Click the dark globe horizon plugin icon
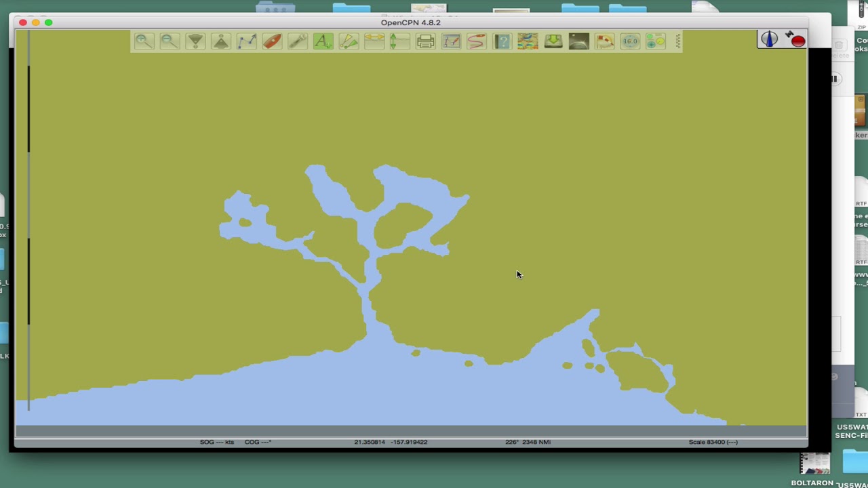 pyautogui.click(x=578, y=41)
